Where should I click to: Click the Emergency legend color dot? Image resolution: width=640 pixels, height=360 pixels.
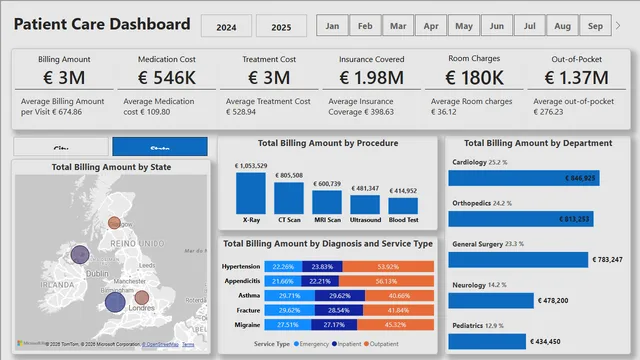[296, 344]
